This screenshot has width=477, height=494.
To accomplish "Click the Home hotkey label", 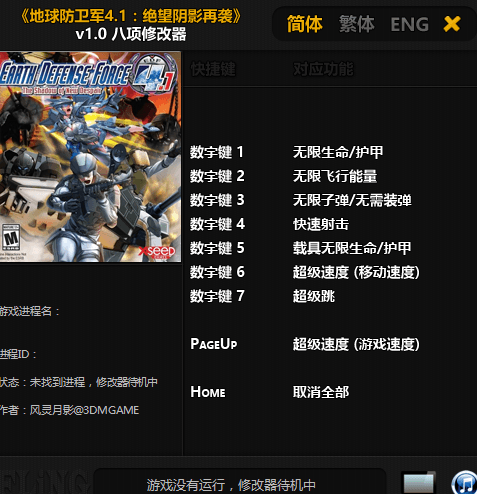I will pos(208,392).
